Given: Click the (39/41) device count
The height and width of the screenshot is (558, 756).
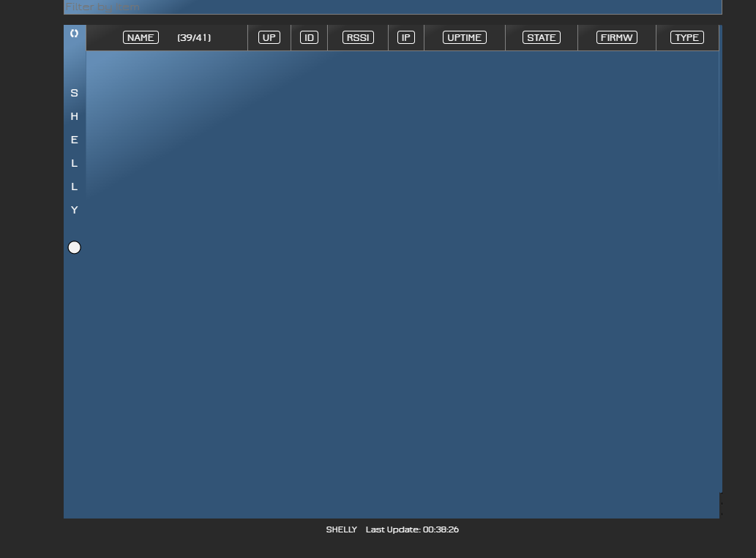Looking at the screenshot, I should click(x=194, y=37).
